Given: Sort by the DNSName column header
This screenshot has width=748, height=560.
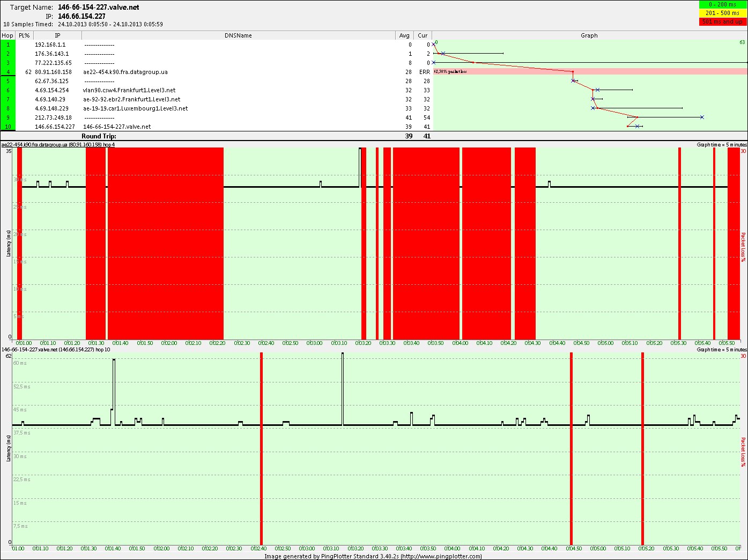Looking at the screenshot, I should pyautogui.click(x=238, y=35).
